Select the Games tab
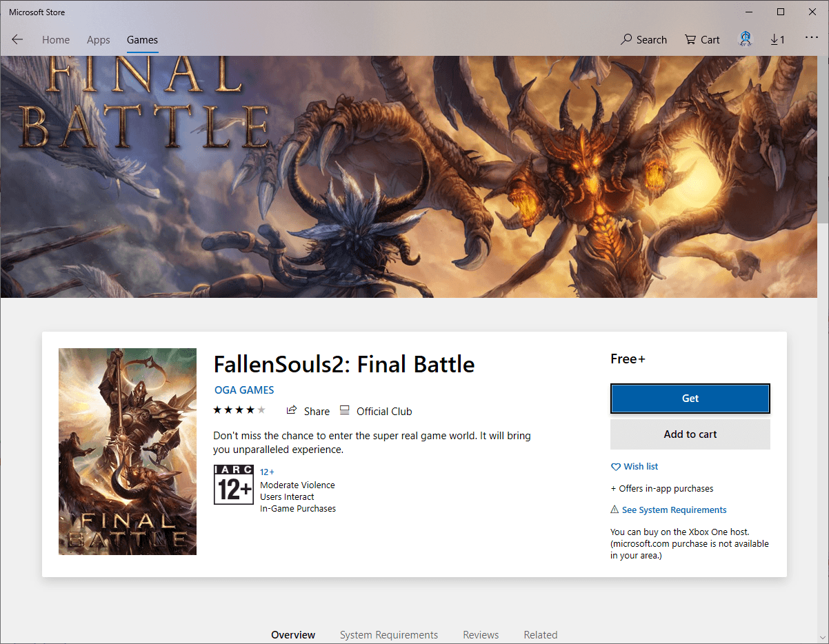 (x=142, y=40)
